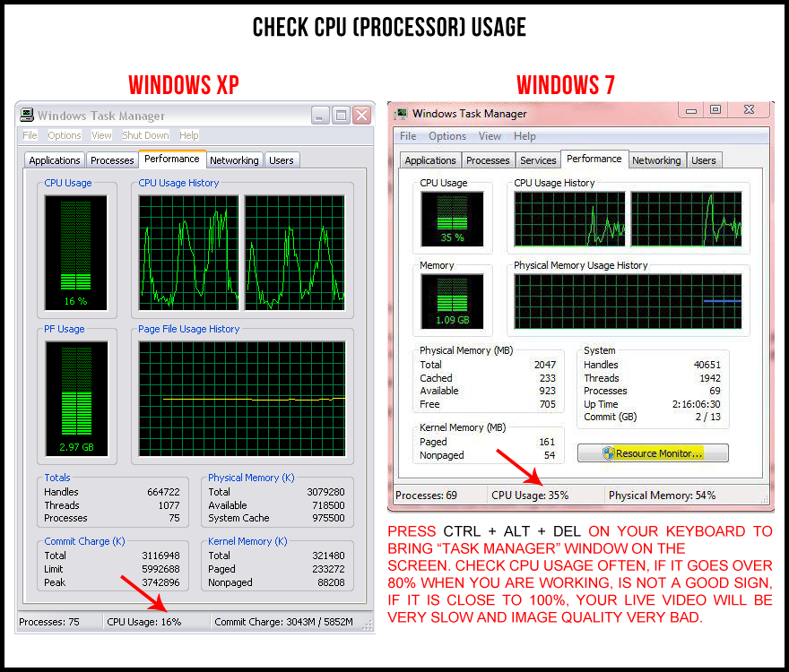Click 'Processes: 69' in Windows 7 status bar
This screenshot has width=789, height=672.
[x=426, y=495]
